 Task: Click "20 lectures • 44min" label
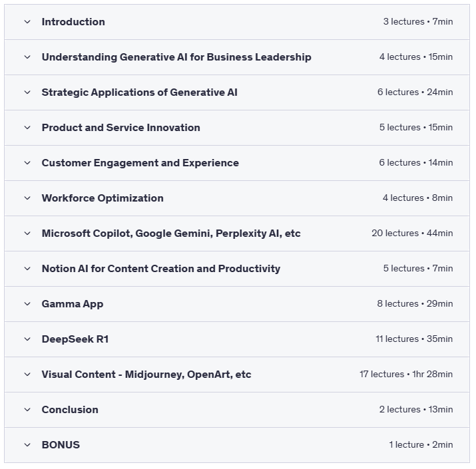412,234
